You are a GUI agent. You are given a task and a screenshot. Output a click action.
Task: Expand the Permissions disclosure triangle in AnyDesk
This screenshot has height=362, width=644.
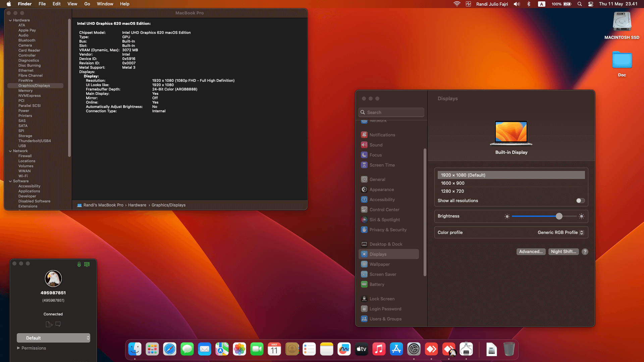pos(18,348)
